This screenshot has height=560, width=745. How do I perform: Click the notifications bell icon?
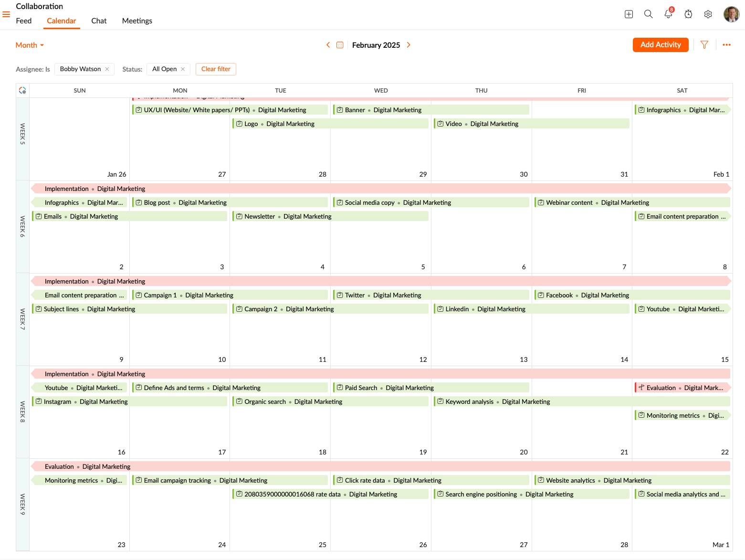point(668,14)
